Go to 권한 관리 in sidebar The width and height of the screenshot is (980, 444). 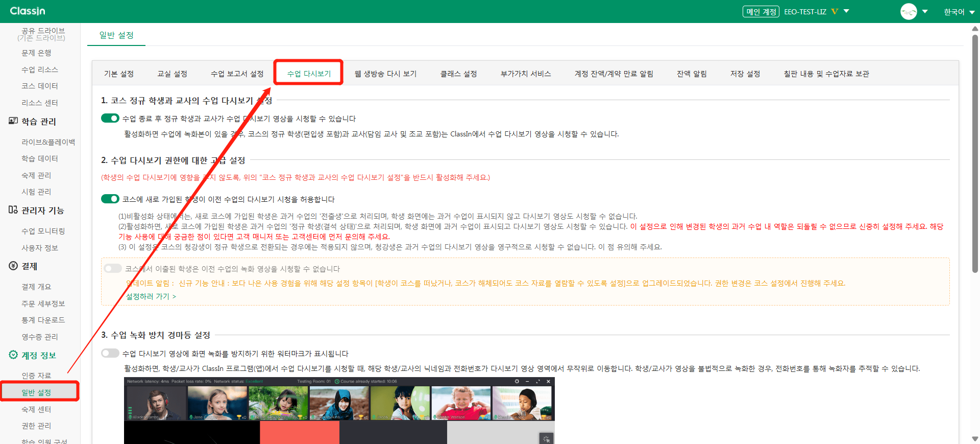(36, 426)
